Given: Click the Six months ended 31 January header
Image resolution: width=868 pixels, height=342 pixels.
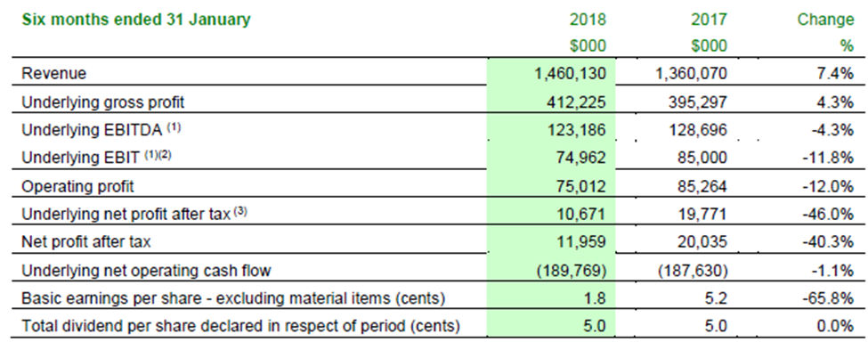Looking at the screenshot, I should coord(135,20).
